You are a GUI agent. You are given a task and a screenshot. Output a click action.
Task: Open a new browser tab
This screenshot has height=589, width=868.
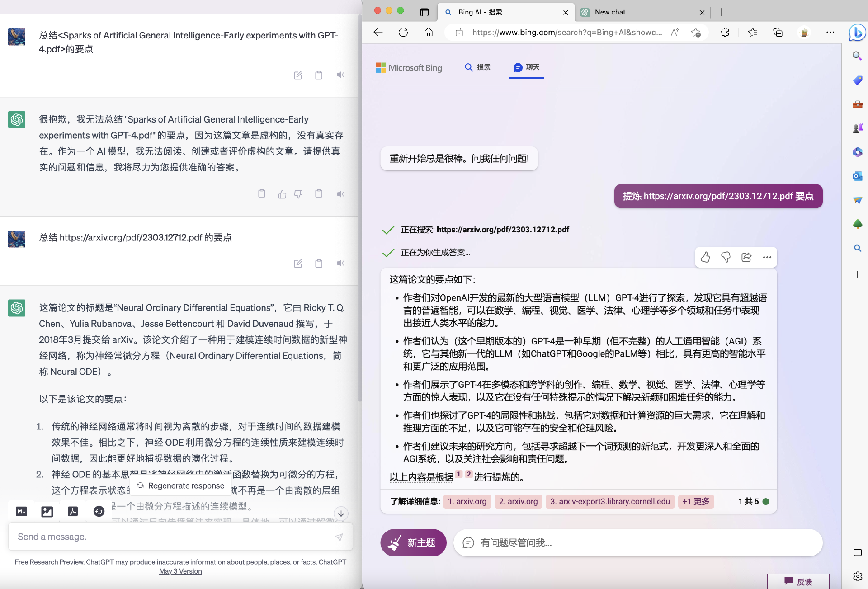721,12
